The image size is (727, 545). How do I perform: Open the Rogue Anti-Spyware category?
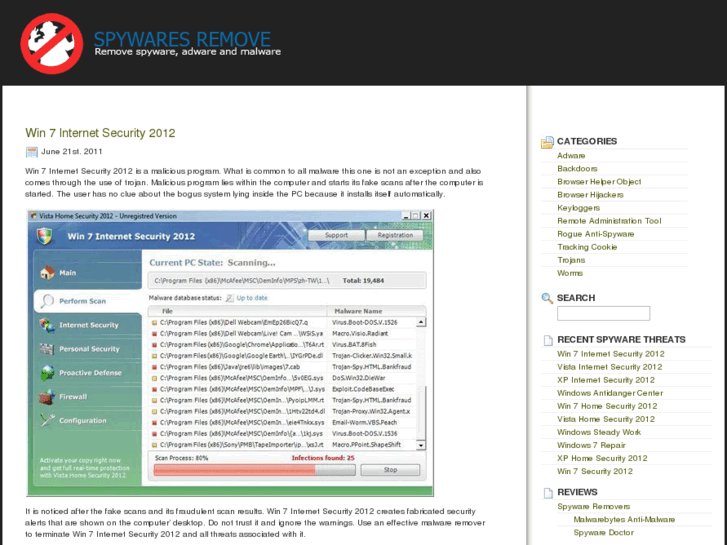pyautogui.click(x=595, y=234)
